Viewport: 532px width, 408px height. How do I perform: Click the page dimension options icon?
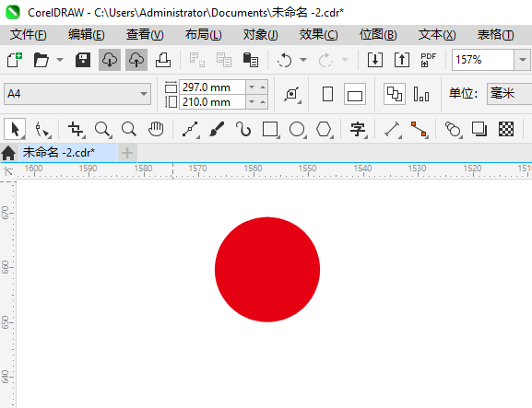point(292,94)
